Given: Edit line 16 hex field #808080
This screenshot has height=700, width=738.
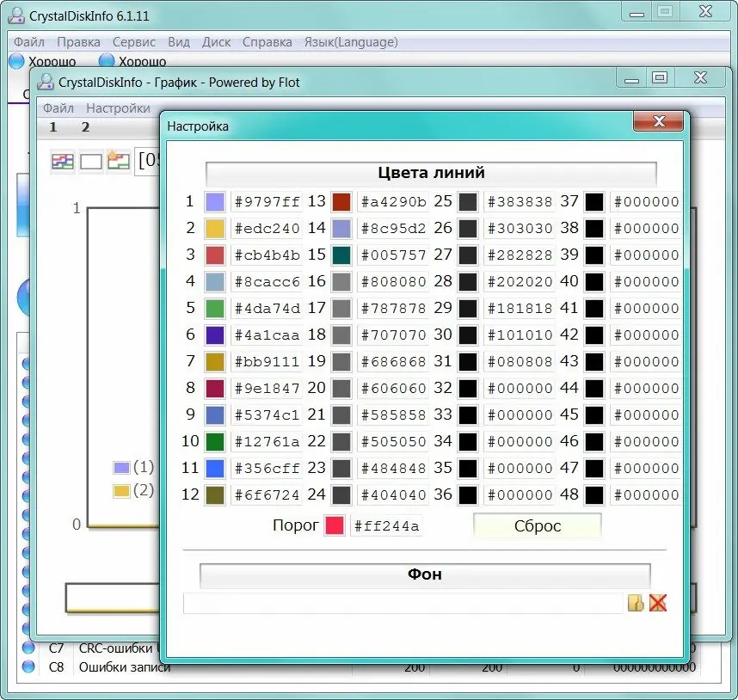Looking at the screenshot, I should (393, 282).
